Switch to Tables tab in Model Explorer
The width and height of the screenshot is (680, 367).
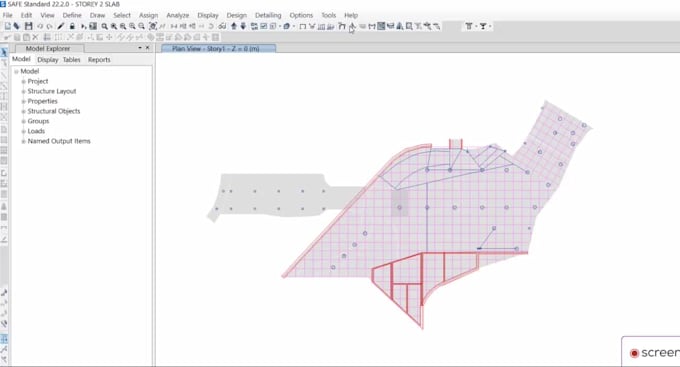[x=72, y=59]
